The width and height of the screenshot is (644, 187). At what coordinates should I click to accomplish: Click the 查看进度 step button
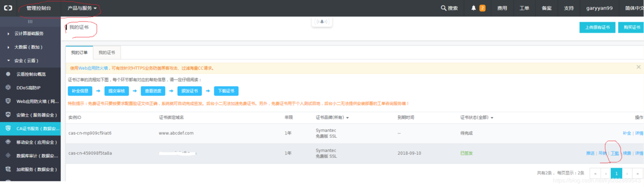coord(153,91)
